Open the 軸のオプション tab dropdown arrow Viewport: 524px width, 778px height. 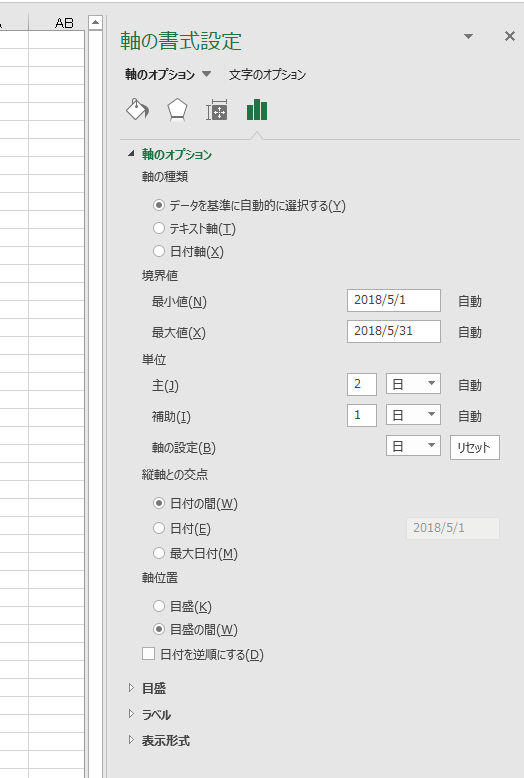(x=206, y=74)
